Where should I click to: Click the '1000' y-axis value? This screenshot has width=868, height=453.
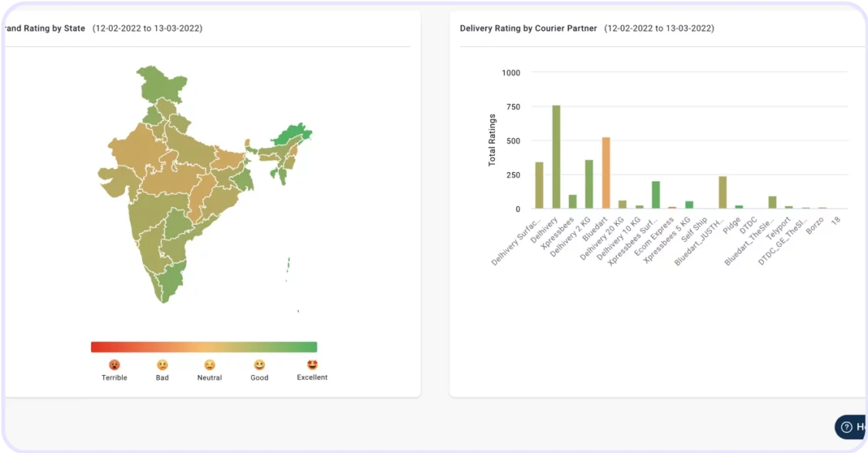pos(511,73)
